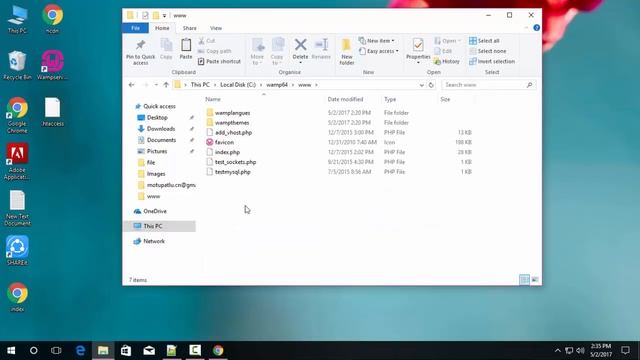
Task: Open Microsoft Edge from taskbar
Action: [x=80, y=350]
